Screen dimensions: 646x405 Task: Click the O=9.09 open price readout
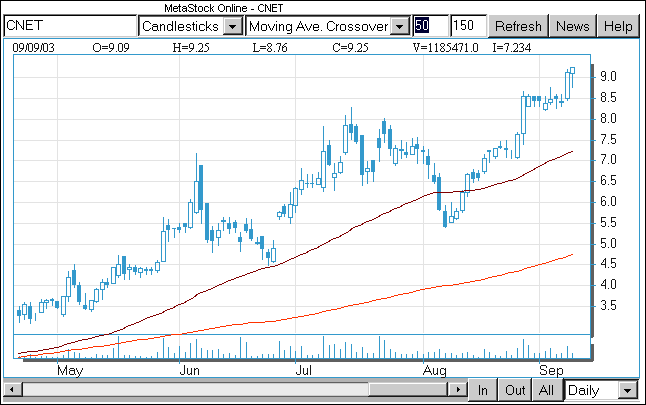111,48
